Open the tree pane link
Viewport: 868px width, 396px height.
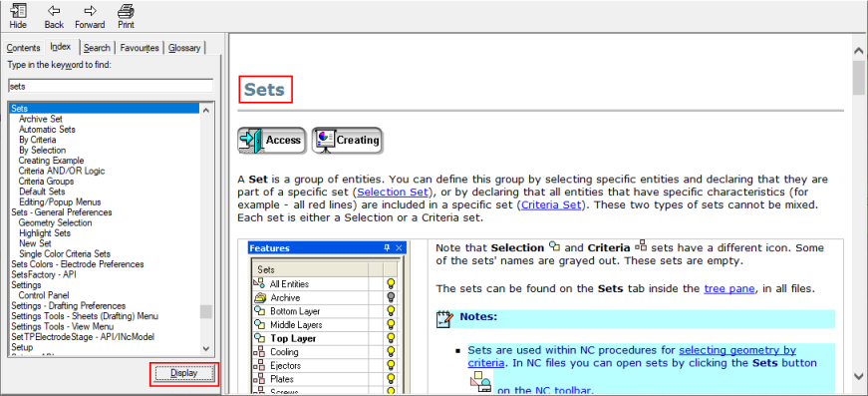click(729, 288)
